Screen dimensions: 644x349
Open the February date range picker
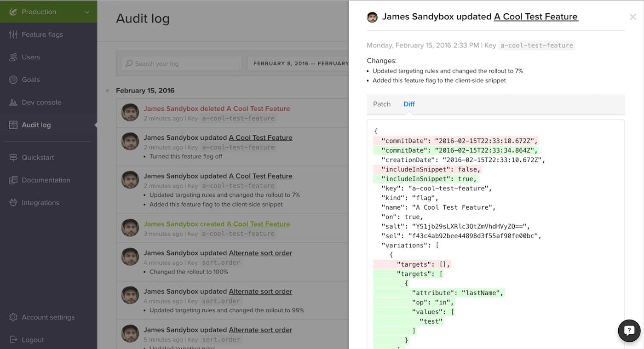298,63
